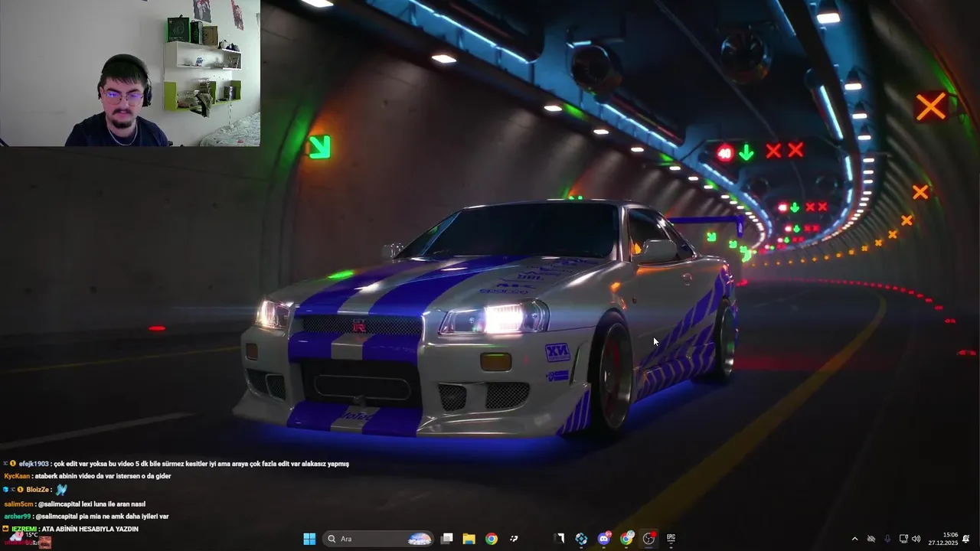980x551 pixels.
Task: Open the Windows Start menu
Action: pos(309,539)
